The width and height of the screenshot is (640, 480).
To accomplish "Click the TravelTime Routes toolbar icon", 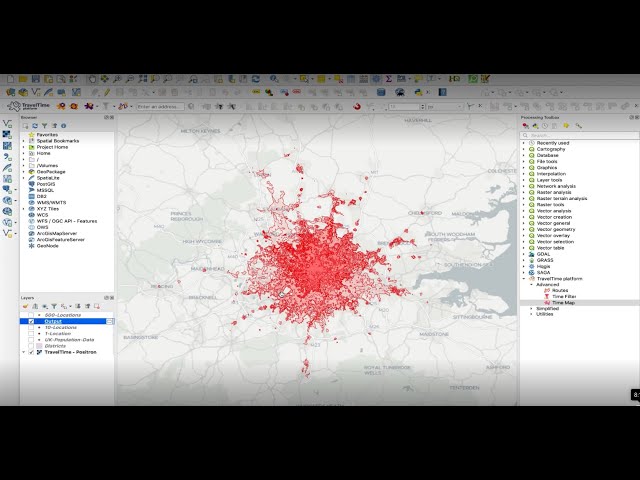I will pyautogui.click(x=122, y=106).
